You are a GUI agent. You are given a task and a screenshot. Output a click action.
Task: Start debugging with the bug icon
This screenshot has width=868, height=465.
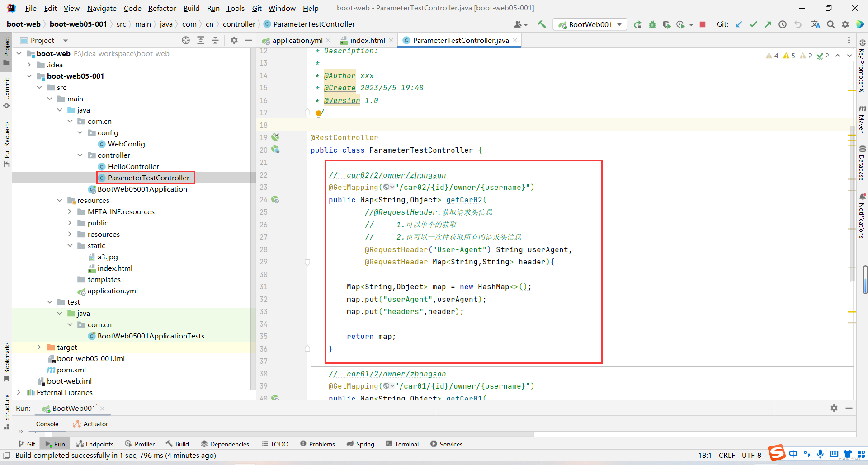[x=652, y=24]
